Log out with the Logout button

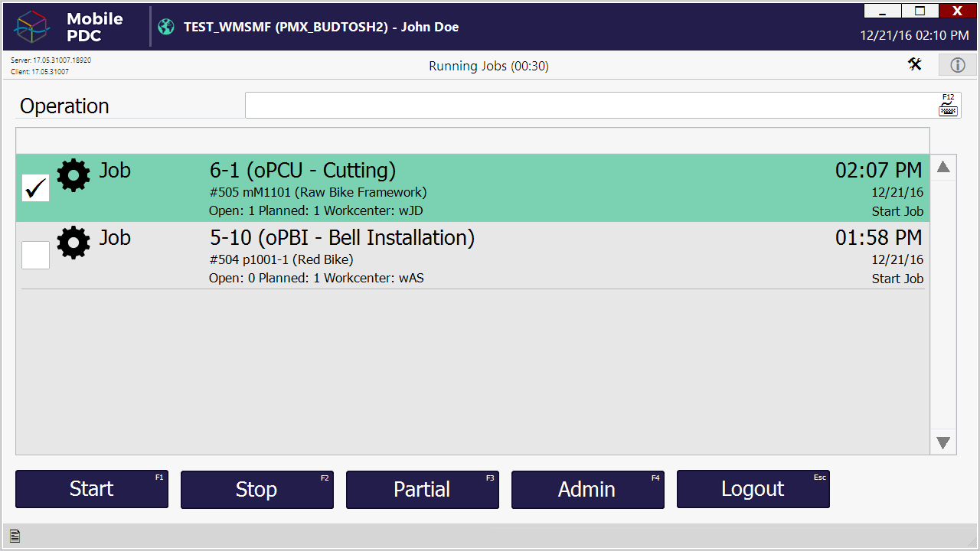click(x=753, y=489)
